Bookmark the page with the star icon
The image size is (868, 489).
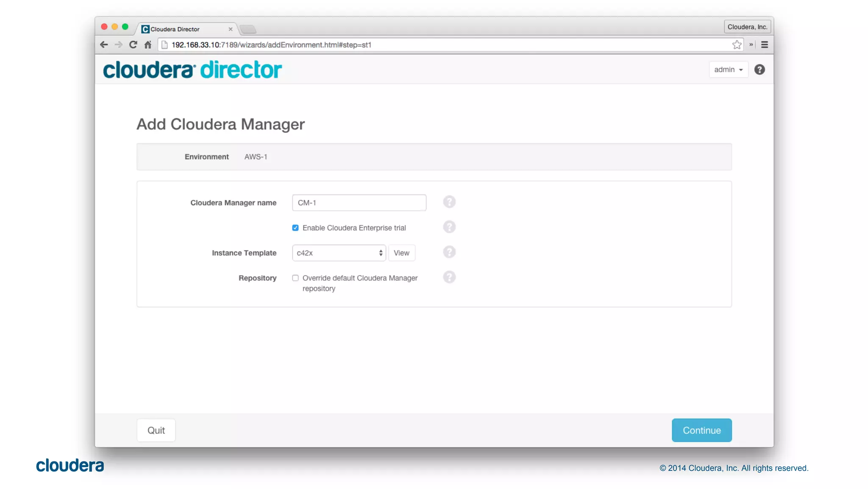737,45
